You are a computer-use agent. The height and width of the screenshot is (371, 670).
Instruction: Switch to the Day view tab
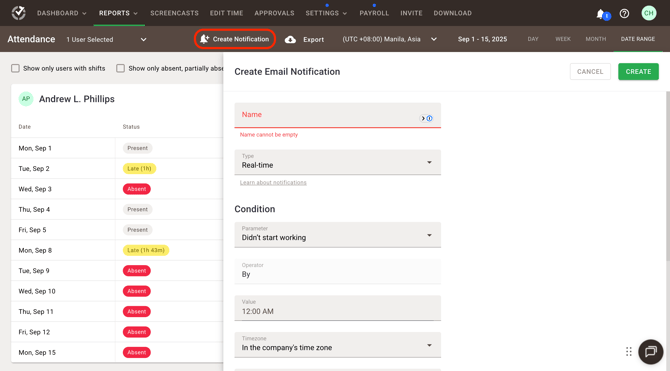(x=533, y=39)
